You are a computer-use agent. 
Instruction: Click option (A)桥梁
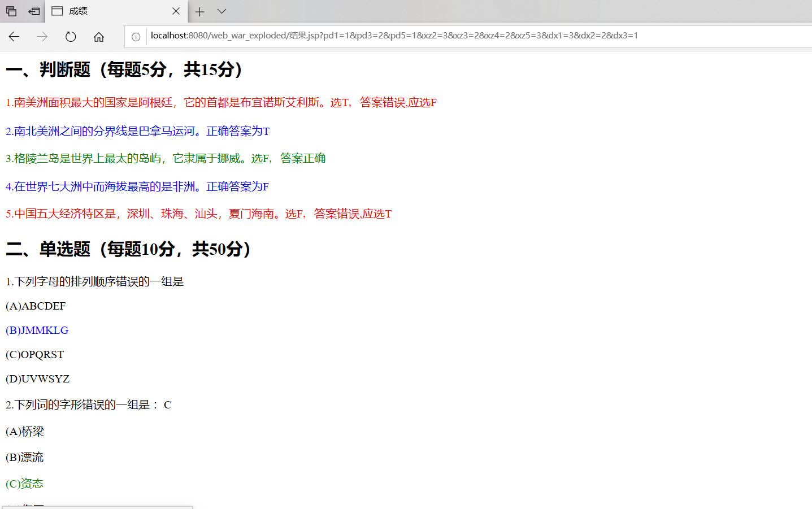(25, 432)
